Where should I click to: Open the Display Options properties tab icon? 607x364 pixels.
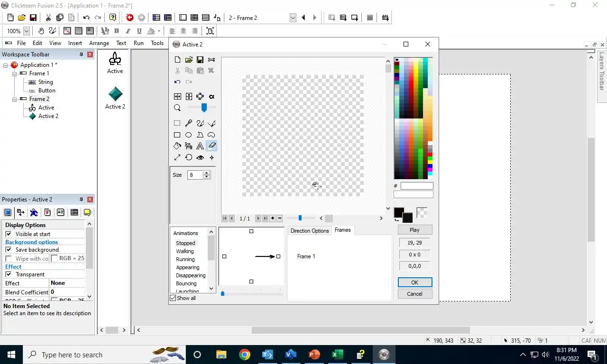tap(8, 212)
